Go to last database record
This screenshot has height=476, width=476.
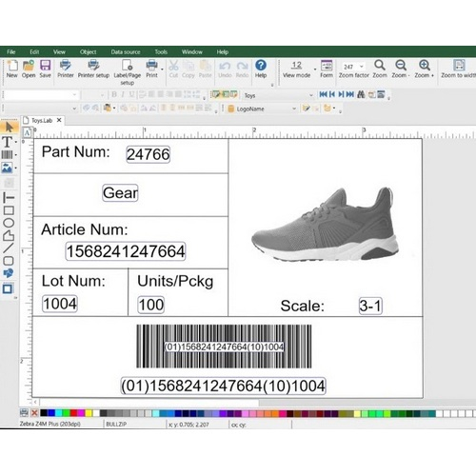[x=350, y=94]
